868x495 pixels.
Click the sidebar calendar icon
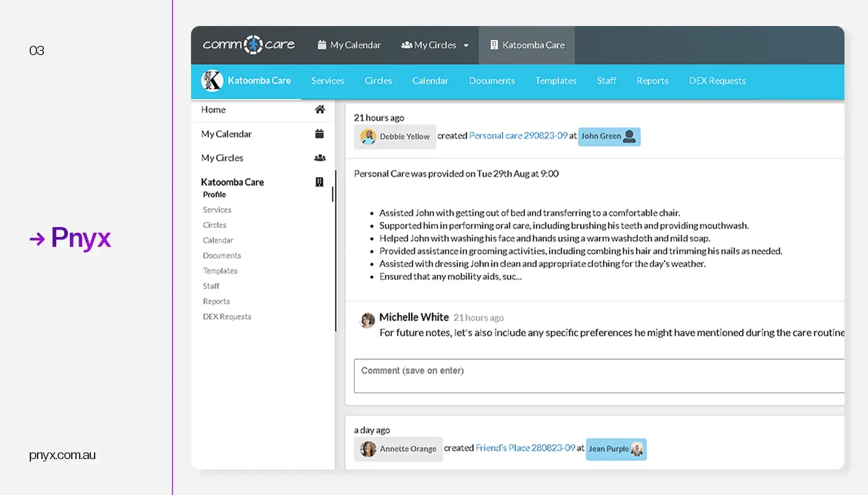pyautogui.click(x=320, y=134)
